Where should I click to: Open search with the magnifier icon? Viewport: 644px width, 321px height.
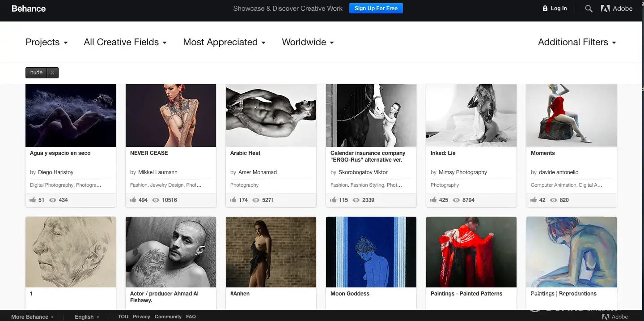pyautogui.click(x=589, y=9)
